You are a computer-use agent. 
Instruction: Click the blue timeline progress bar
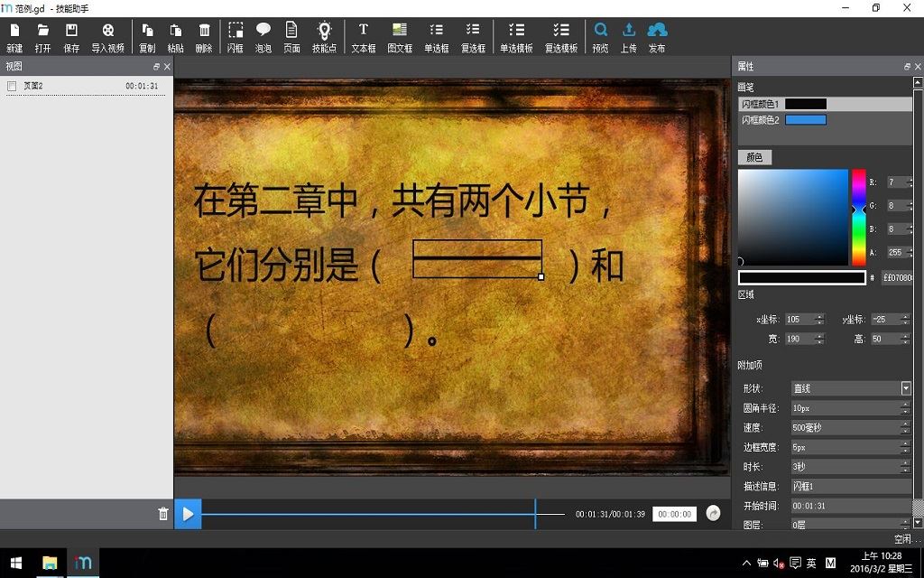pyautogui.click(x=368, y=514)
